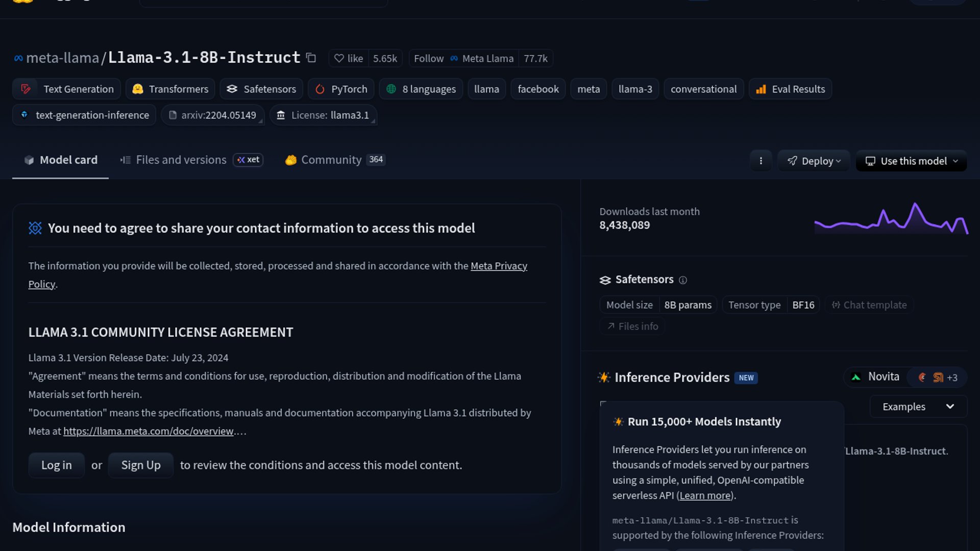Image resolution: width=980 pixels, height=551 pixels.
Task: Open the Use this model dropdown
Action: (911, 161)
